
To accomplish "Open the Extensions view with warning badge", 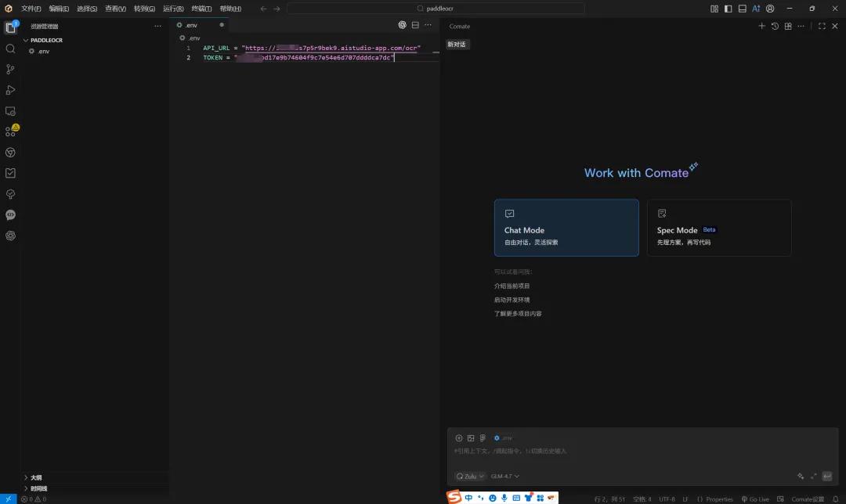I will point(11,131).
